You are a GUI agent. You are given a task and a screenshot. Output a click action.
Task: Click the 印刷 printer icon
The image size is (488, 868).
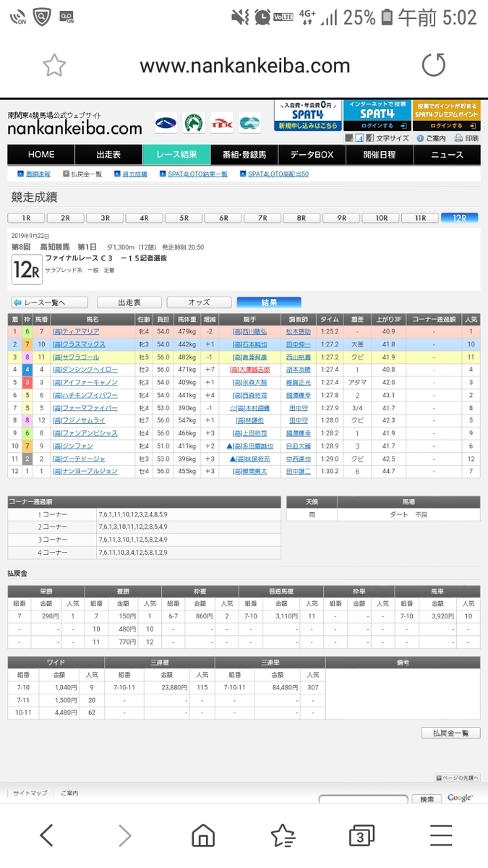click(466, 138)
